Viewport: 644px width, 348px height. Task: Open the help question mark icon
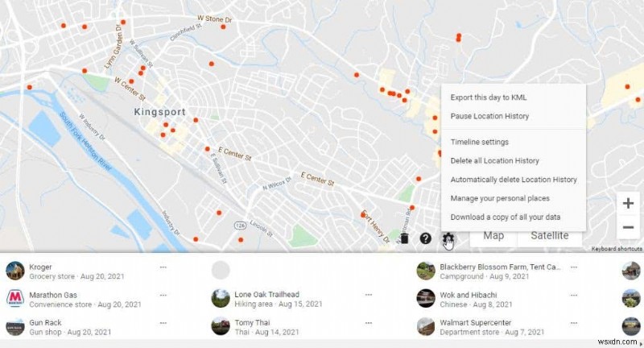[426, 238]
